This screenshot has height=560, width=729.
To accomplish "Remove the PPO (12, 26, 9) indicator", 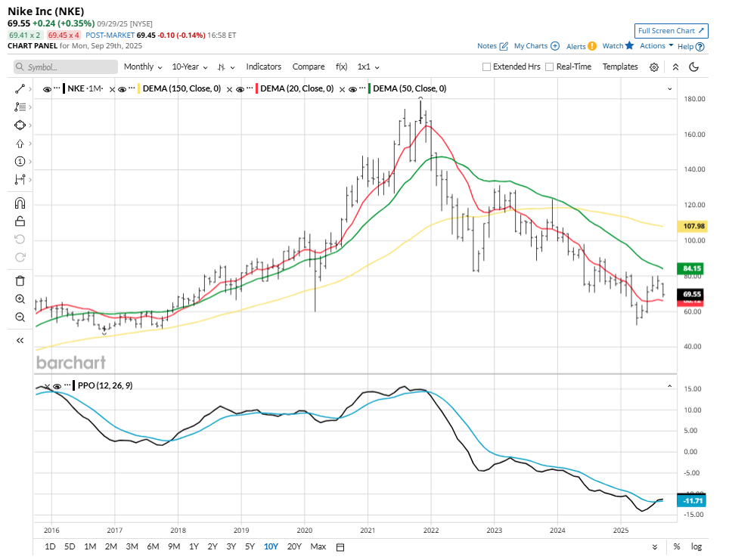I will pyautogui.click(x=47, y=386).
